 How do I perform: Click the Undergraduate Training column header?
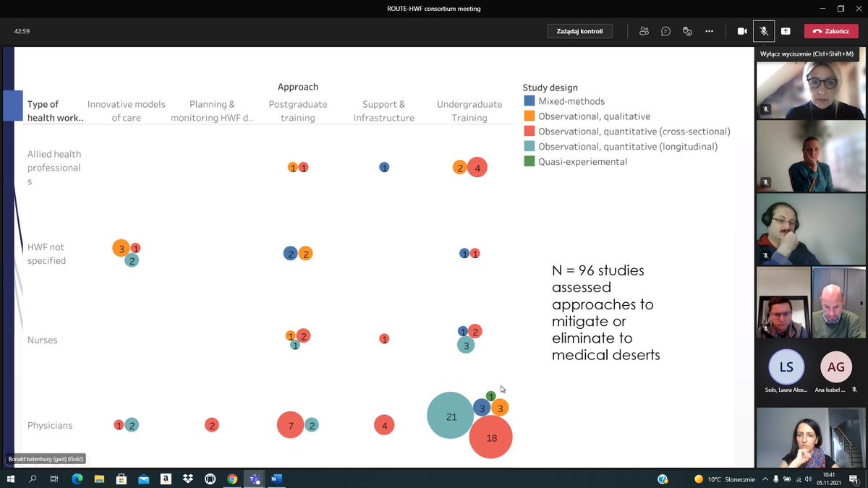click(x=469, y=111)
